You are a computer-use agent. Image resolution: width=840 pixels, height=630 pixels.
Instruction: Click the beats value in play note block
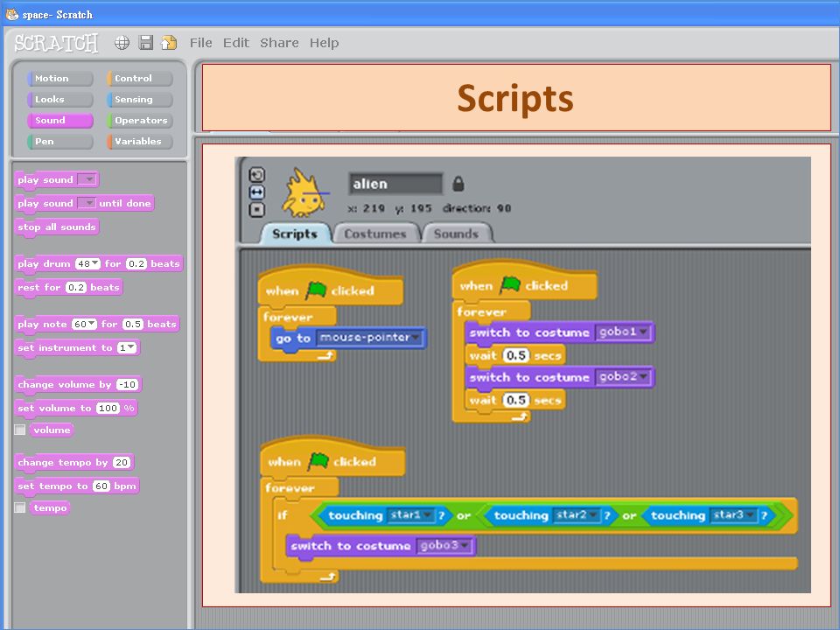133,324
